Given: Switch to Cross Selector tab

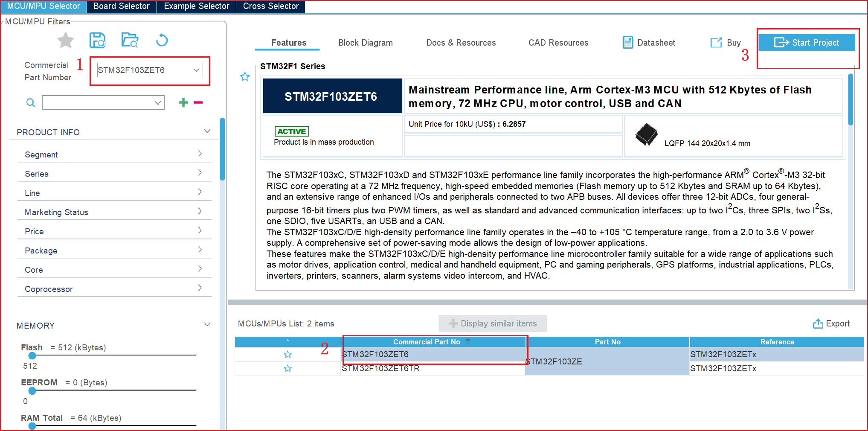Looking at the screenshot, I should coord(271,6).
